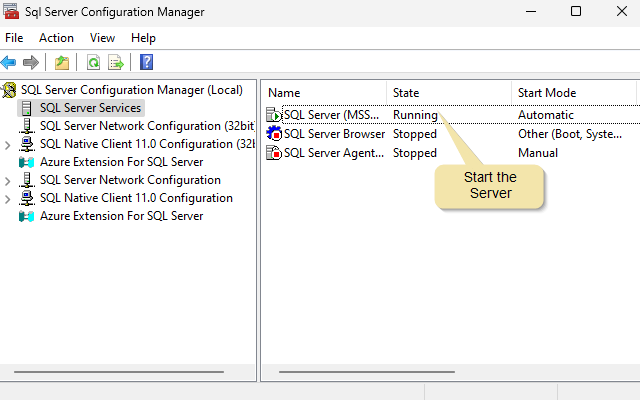Click the SQL Server Browser service icon
This screenshot has height=400, width=640.
point(274,133)
